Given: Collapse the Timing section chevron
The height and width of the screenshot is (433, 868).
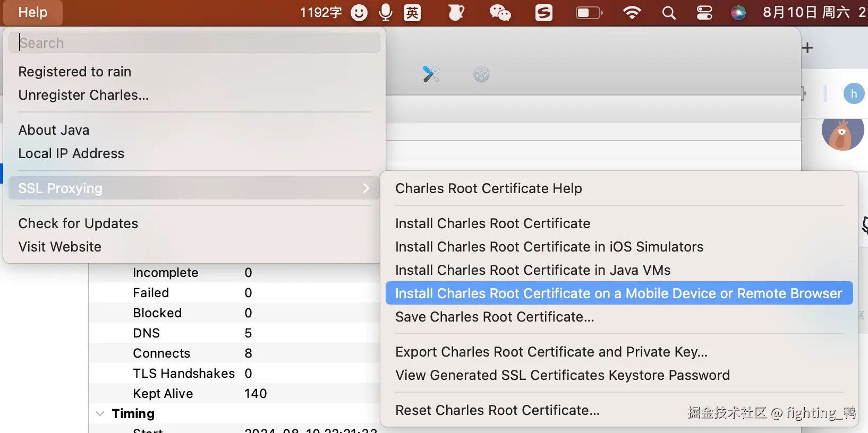Looking at the screenshot, I should click(x=99, y=414).
